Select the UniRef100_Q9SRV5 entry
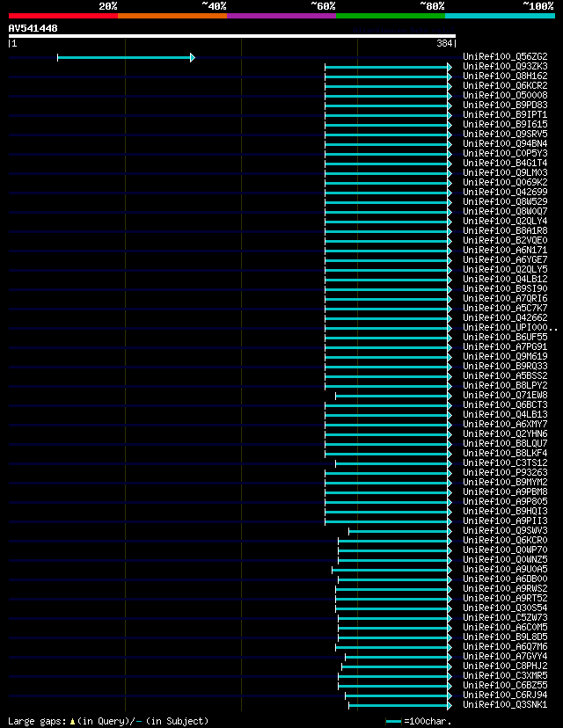 coord(505,135)
